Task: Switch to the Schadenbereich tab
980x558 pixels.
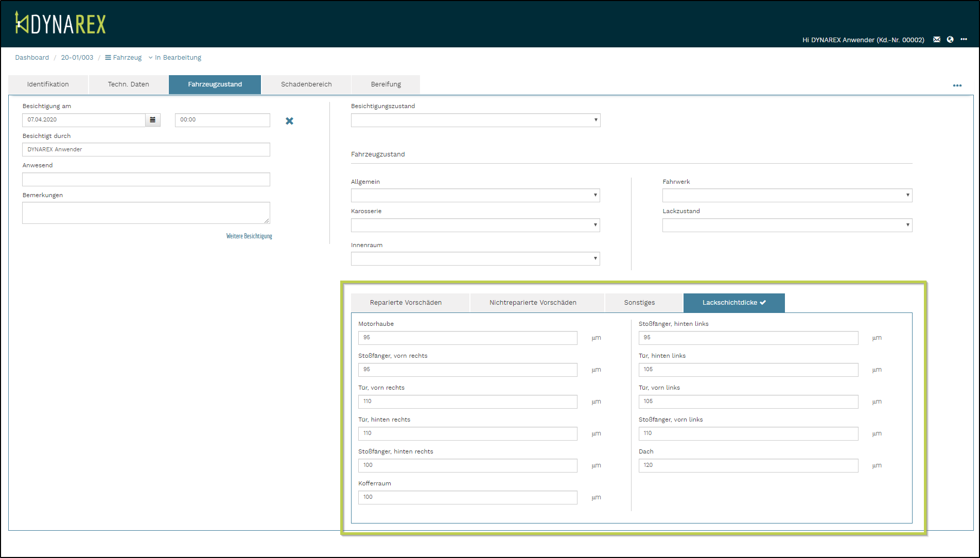Action: (306, 84)
